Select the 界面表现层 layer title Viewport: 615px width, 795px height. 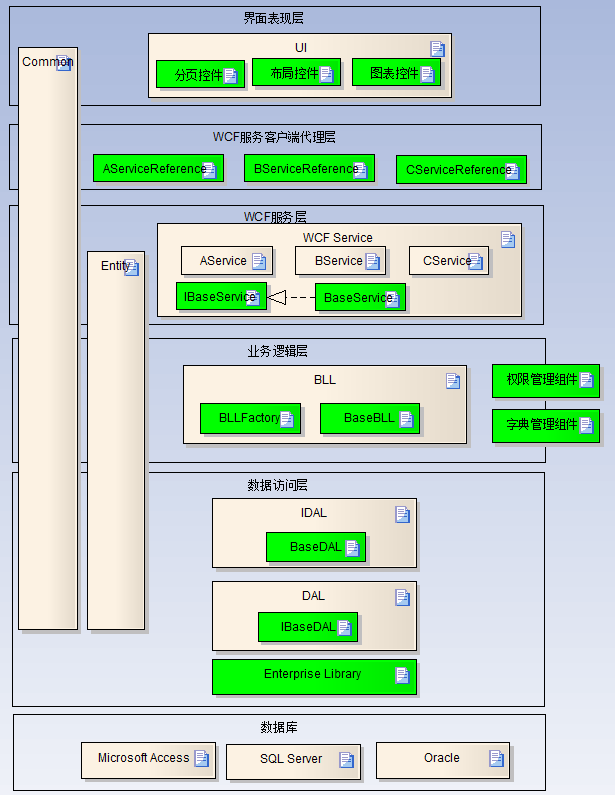pyautogui.click(x=274, y=18)
